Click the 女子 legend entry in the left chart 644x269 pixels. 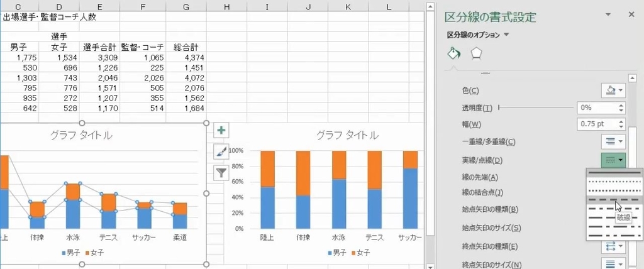(x=95, y=253)
